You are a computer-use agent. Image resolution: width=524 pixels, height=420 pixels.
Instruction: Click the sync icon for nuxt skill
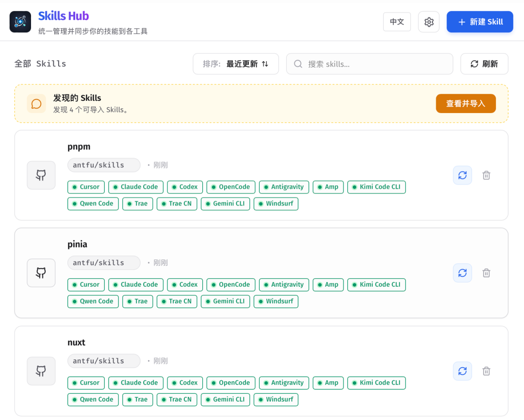(x=462, y=371)
